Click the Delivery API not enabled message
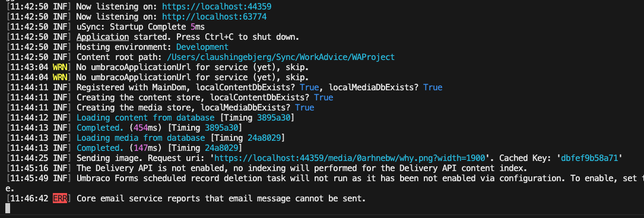Screen dimensions: 644x218 point(302,168)
